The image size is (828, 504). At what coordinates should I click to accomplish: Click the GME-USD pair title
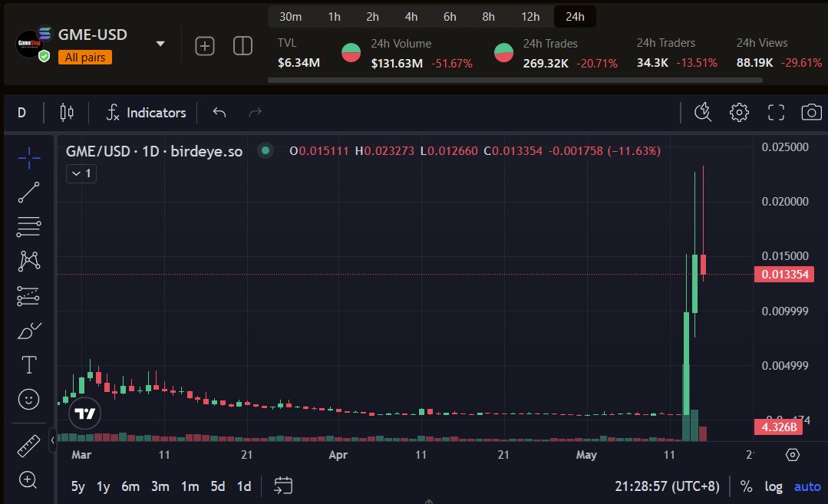[92, 35]
